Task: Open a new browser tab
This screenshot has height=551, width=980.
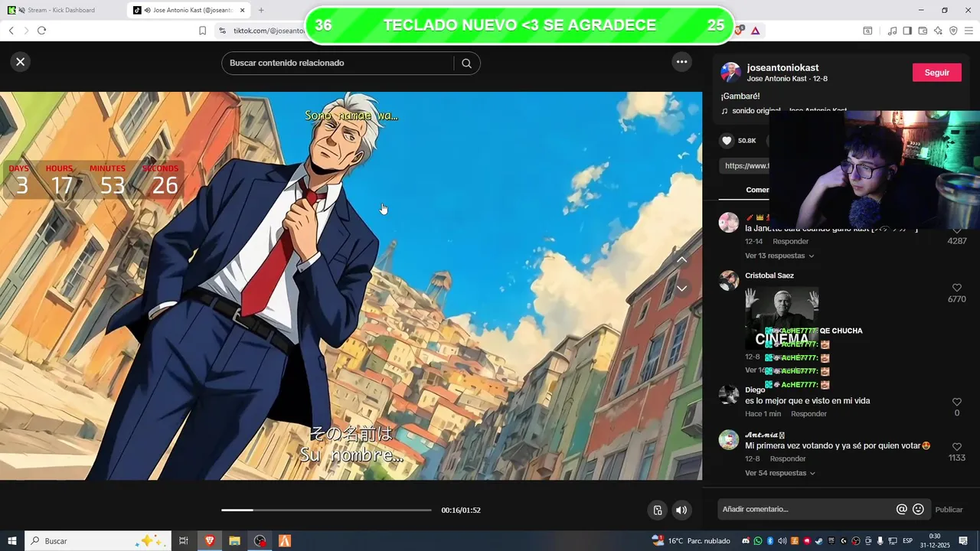Action: (261, 10)
